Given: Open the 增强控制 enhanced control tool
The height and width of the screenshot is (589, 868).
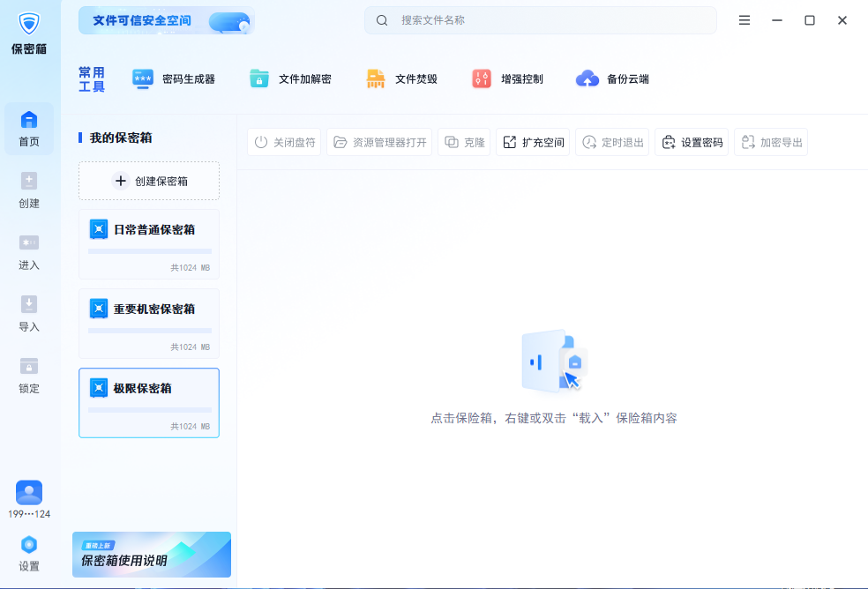Looking at the screenshot, I should coord(508,79).
